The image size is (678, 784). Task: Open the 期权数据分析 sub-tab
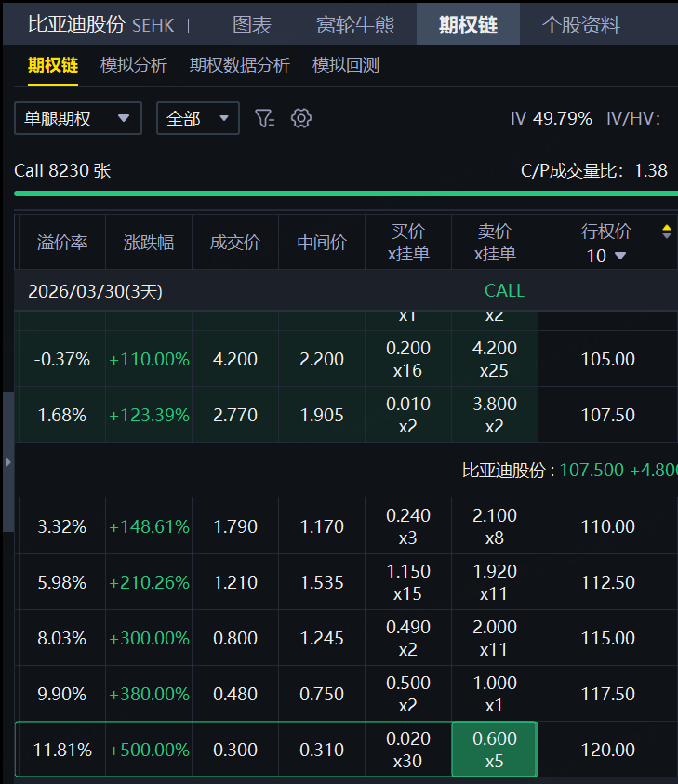coord(239,65)
